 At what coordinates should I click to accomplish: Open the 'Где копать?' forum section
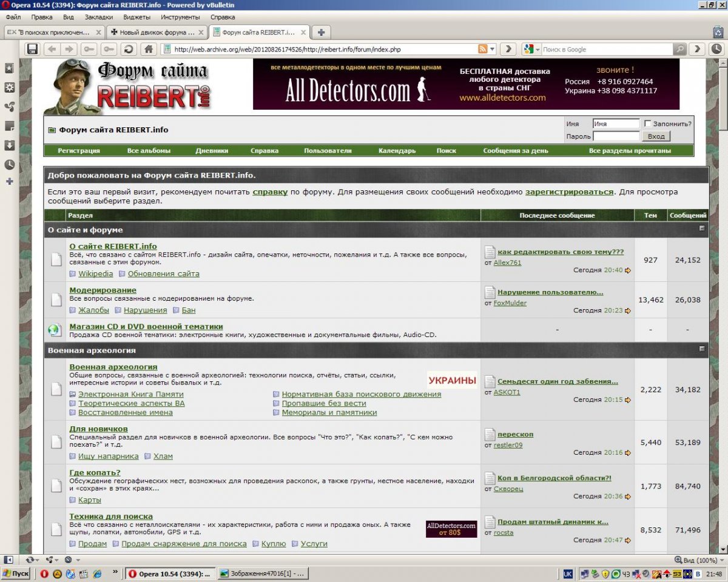[x=95, y=472]
